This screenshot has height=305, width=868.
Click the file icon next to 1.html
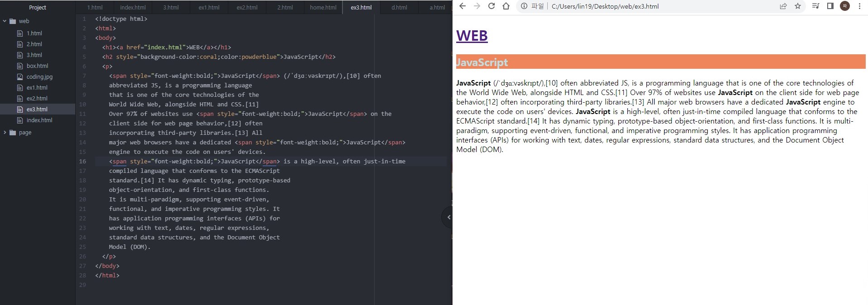click(19, 33)
